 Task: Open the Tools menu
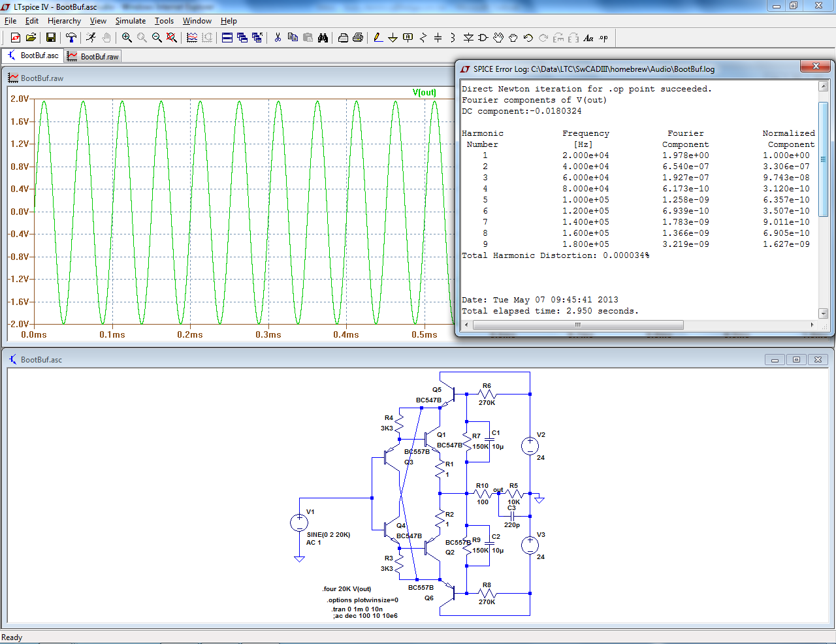point(164,21)
